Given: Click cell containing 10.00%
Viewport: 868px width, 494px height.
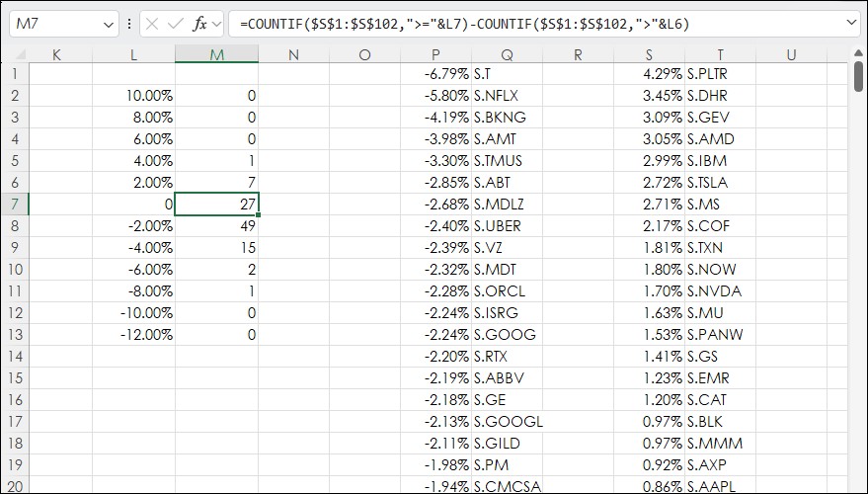Looking at the screenshot, I should coord(133,96).
